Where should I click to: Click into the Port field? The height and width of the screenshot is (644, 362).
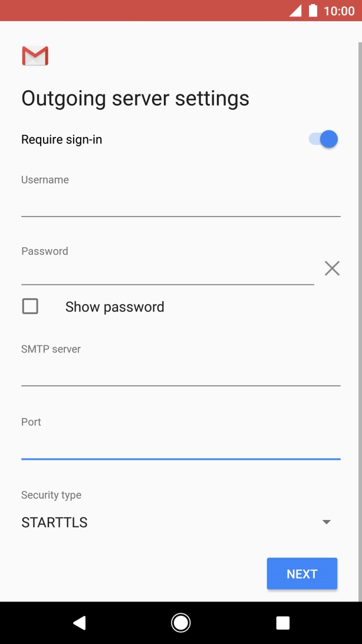[180, 446]
